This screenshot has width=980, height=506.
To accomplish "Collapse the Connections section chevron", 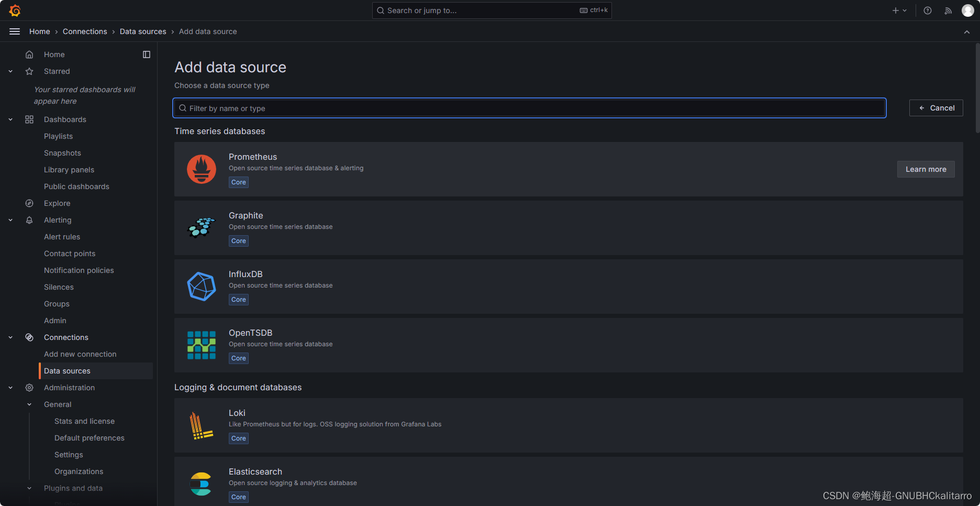I will click(x=10, y=337).
